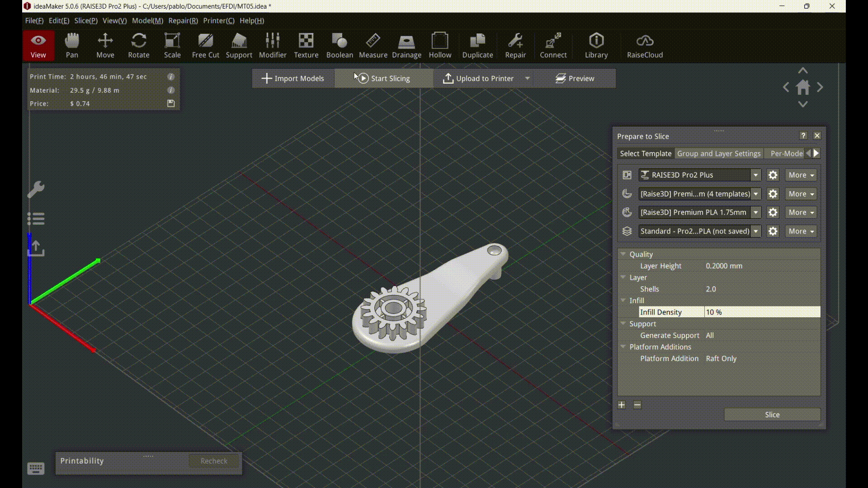Collapse the Quality section
868x488 pixels.
(x=623, y=254)
